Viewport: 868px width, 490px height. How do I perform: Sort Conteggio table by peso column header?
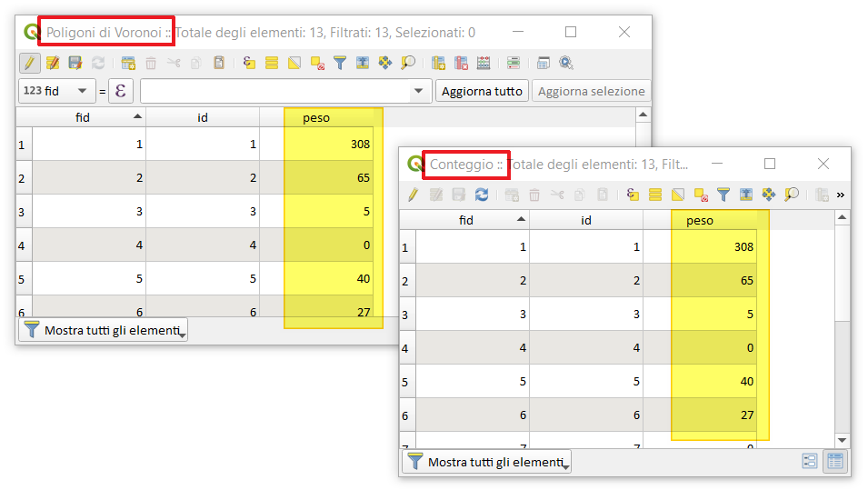[x=700, y=220]
